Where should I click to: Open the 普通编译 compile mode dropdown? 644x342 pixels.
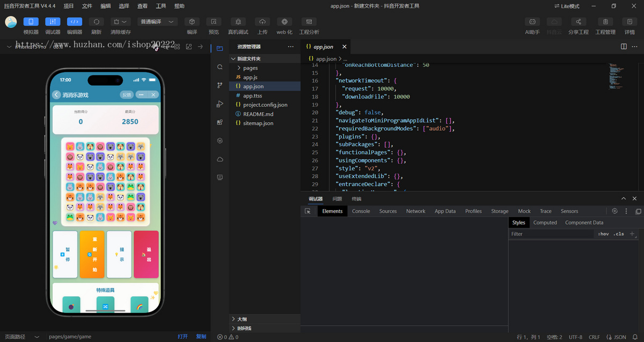pos(158,22)
